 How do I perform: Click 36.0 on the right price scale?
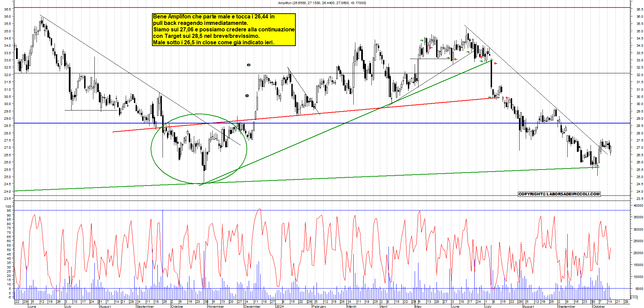click(639, 16)
